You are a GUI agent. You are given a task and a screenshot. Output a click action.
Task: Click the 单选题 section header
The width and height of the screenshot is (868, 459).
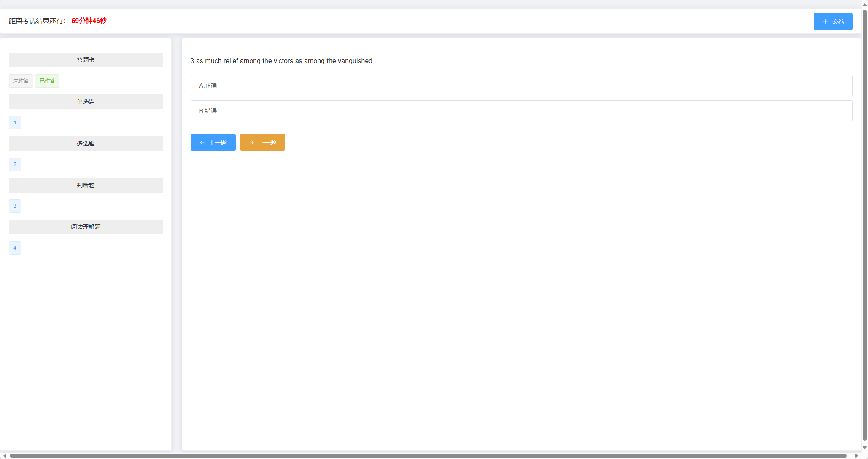[x=86, y=102]
